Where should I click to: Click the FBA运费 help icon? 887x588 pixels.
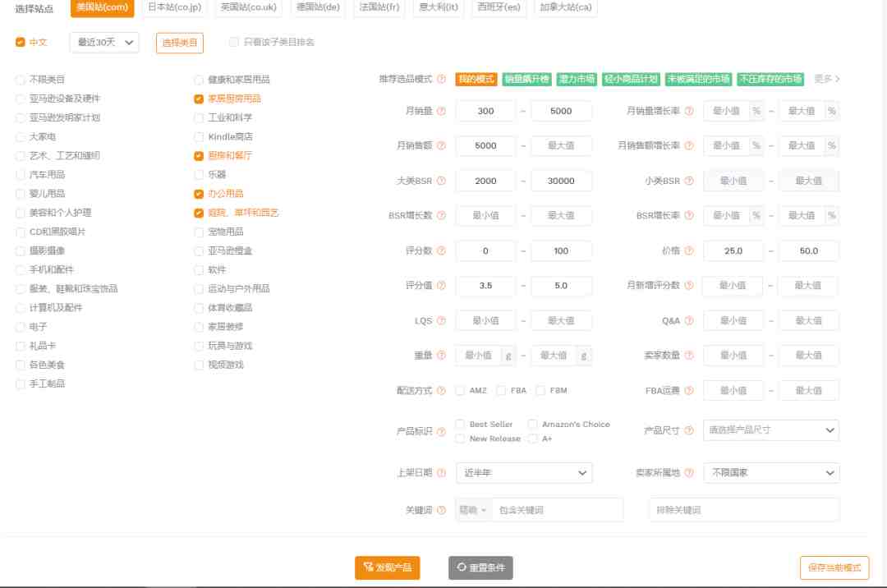point(689,391)
